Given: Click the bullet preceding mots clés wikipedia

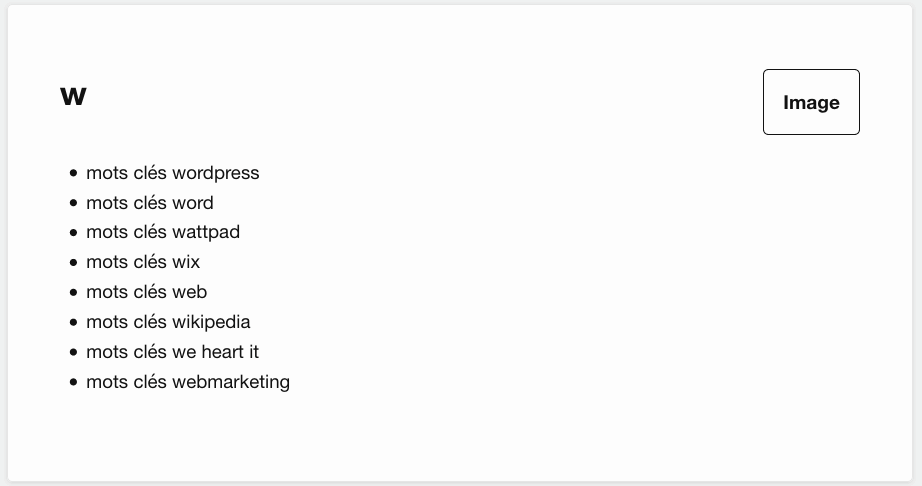Looking at the screenshot, I should (73, 322).
